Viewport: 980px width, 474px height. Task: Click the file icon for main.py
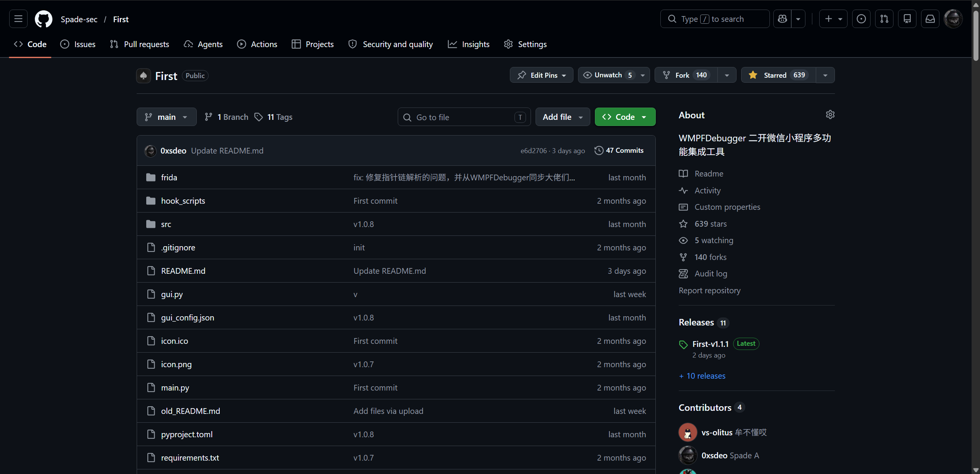(151, 387)
